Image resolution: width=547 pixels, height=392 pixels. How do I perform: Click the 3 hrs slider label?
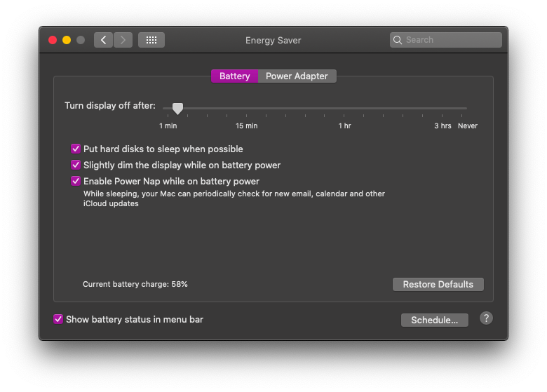(443, 126)
